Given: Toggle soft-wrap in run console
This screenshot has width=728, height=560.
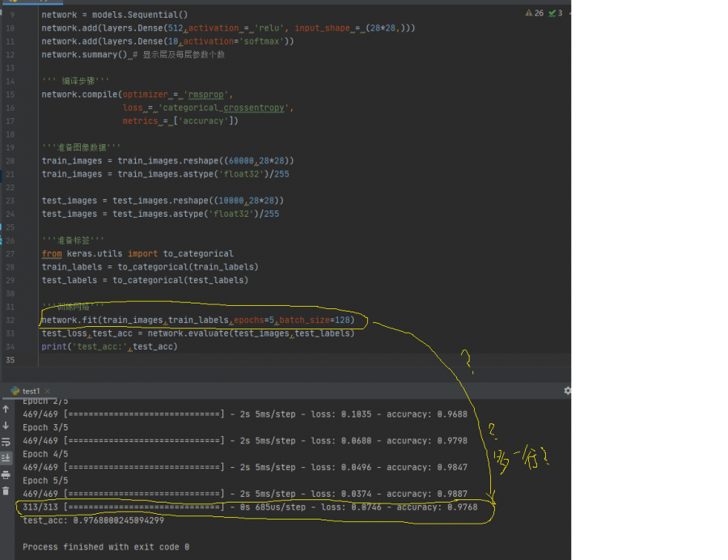Looking at the screenshot, I should point(6,442).
